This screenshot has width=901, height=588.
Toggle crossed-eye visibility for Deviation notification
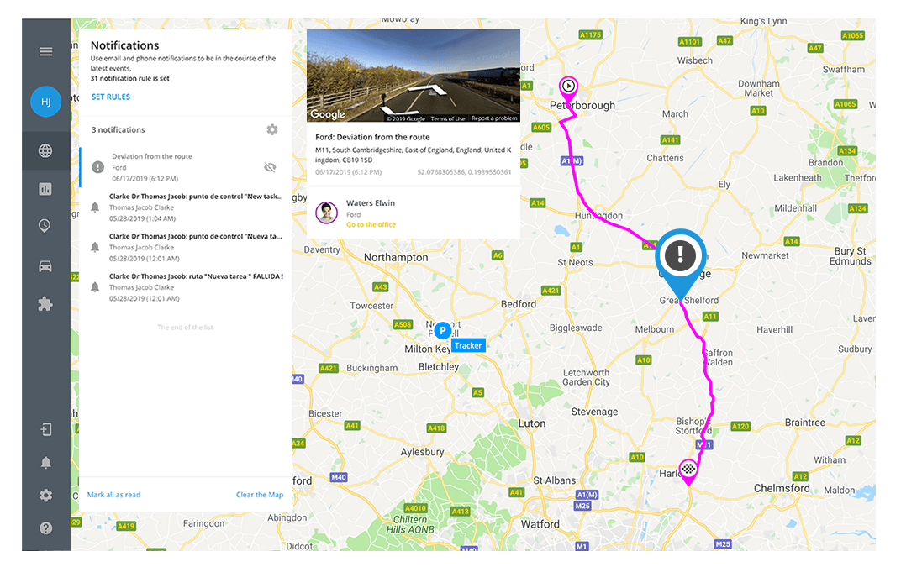pyautogui.click(x=270, y=167)
